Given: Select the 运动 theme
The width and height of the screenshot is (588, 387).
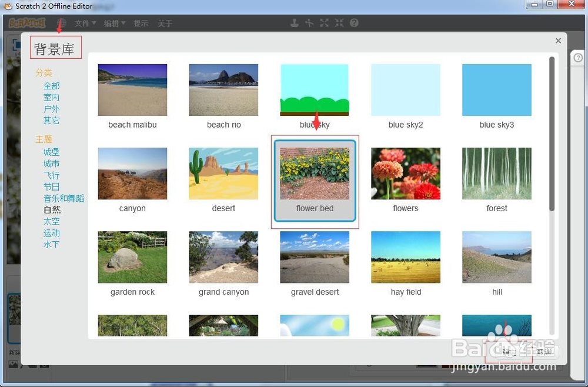Looking at the screenshot, I should 51,233.
